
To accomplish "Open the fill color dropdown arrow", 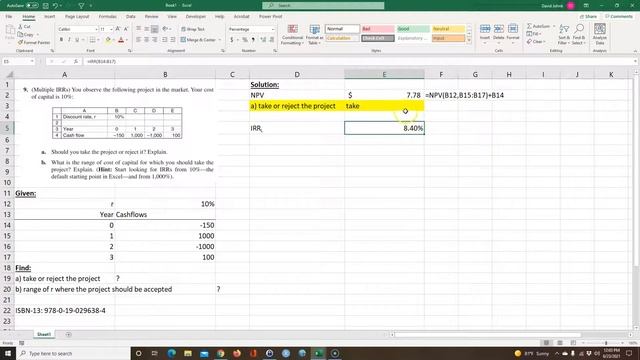I will coord(113,40).
